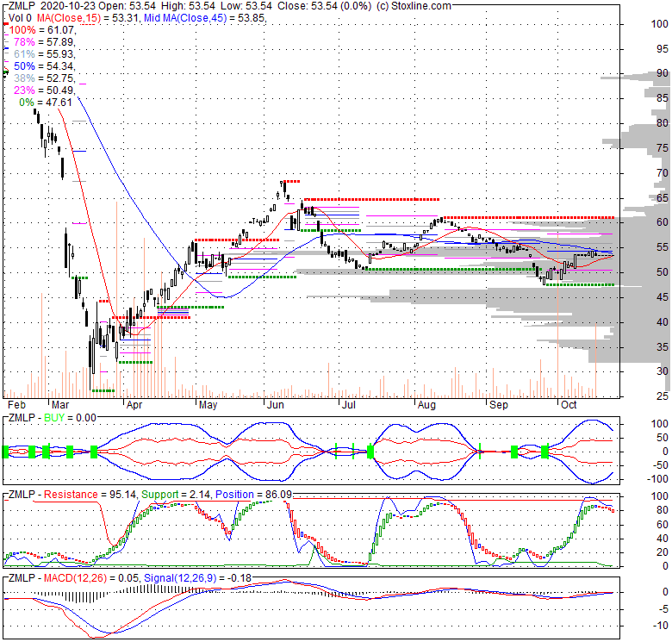The image size is (672, 642).
Task: Click the 78% = 57.89 Fibonacci level
Action: (45, 42)
